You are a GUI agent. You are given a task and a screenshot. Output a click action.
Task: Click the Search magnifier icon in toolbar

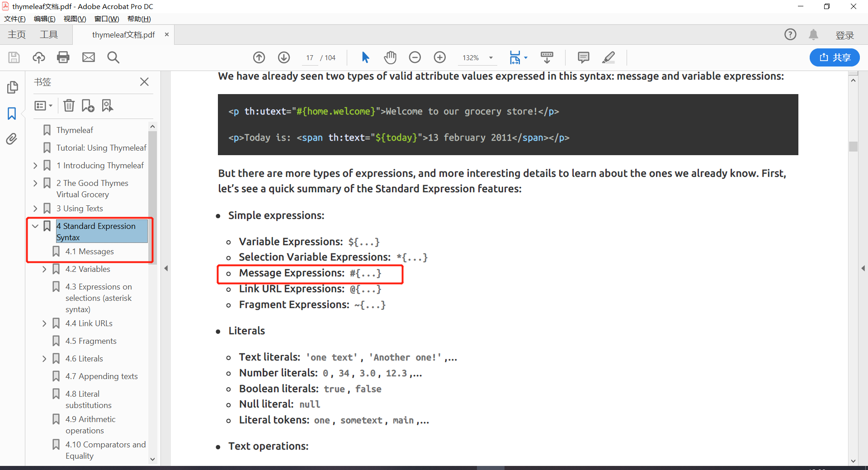113,57
